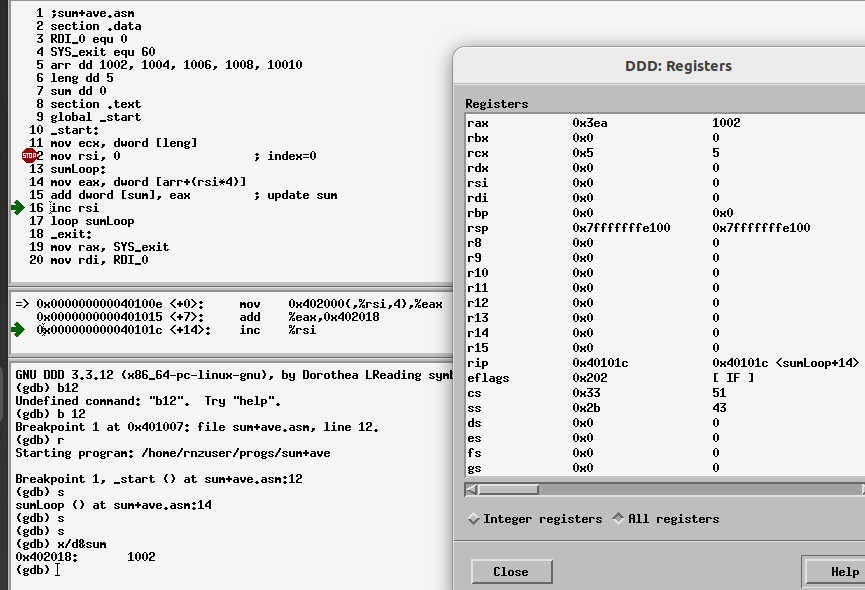Screen dimensions: 865x590
Task: Click source line 15 'add dword [sum], eax'
Action: (120, 195)
